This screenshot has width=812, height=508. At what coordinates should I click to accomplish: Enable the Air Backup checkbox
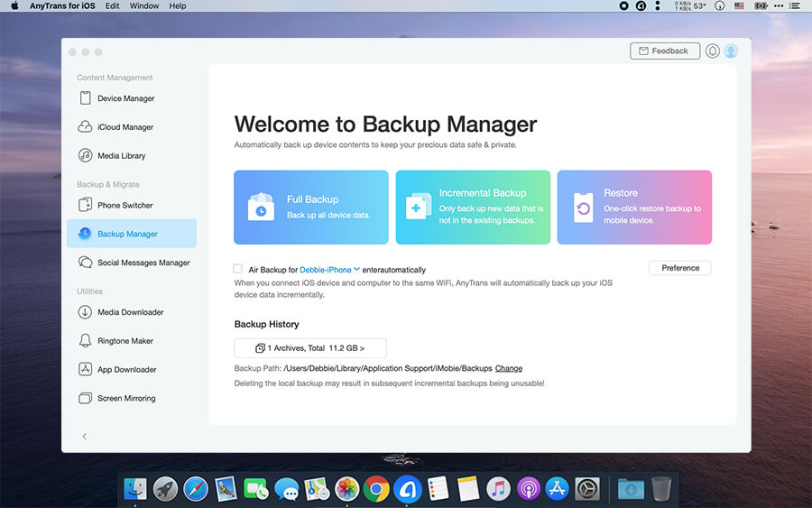pyautogui.click(x=237, y=269)
